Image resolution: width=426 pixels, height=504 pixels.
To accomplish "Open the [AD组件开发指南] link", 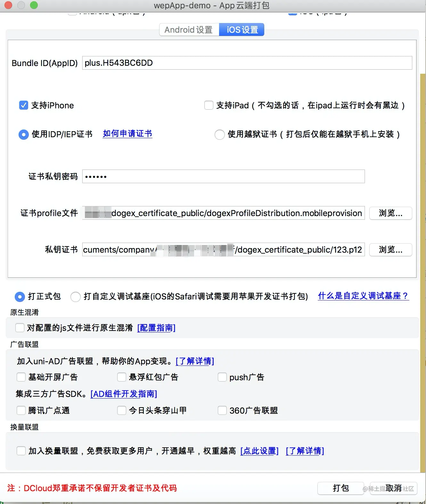I will pyautogui.click(x=124, y=394).
